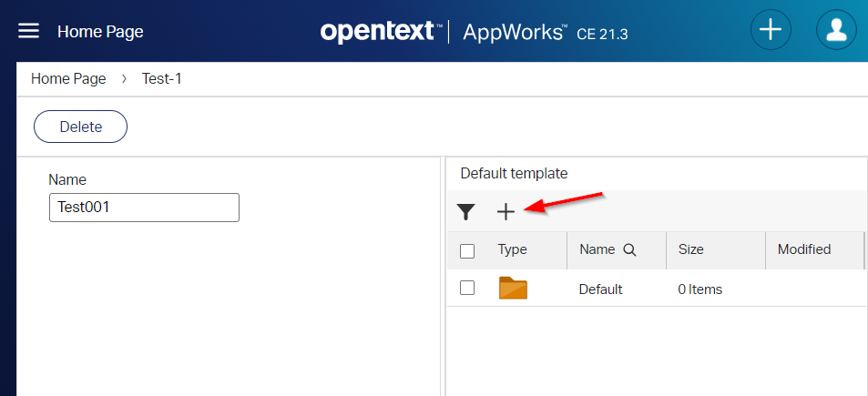Go to Home Page in breadcrumb
The image size is (868, 396).
(x=68, y=79)
